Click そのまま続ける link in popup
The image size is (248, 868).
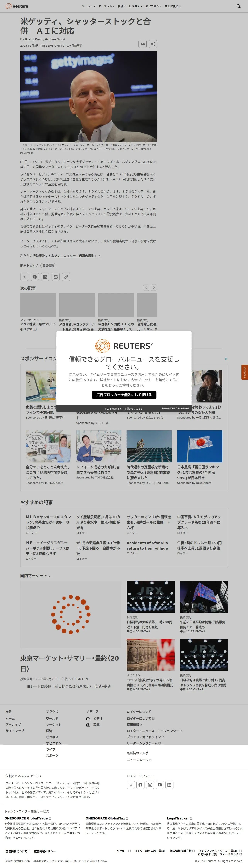pos(113,409)
